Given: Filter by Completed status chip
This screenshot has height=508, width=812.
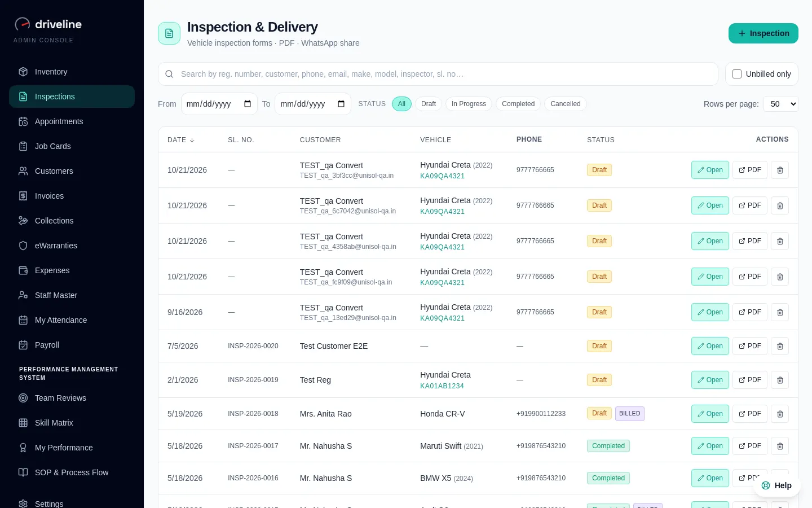Looking at the screenshot, I should (518, 104).
